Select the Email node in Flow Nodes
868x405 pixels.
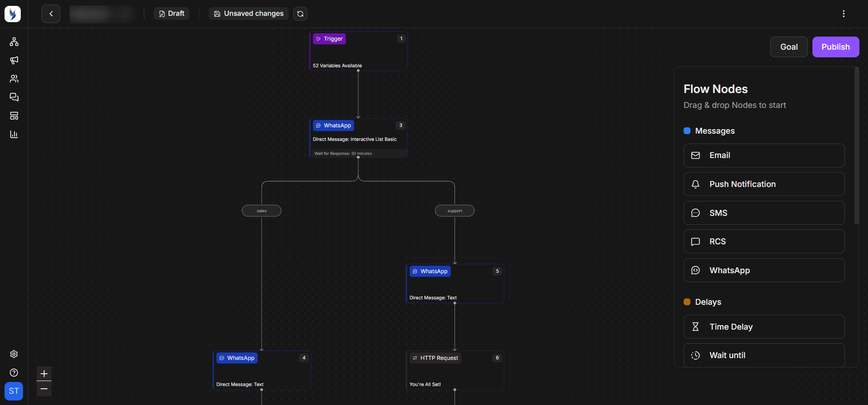coord(764,155)
